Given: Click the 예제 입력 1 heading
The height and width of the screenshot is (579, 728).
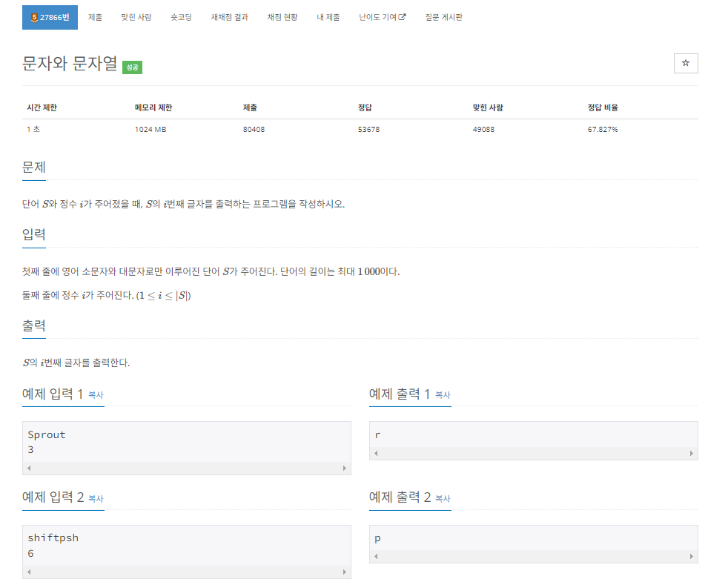Looking at the screenshot, I should (x=53, y=394).
